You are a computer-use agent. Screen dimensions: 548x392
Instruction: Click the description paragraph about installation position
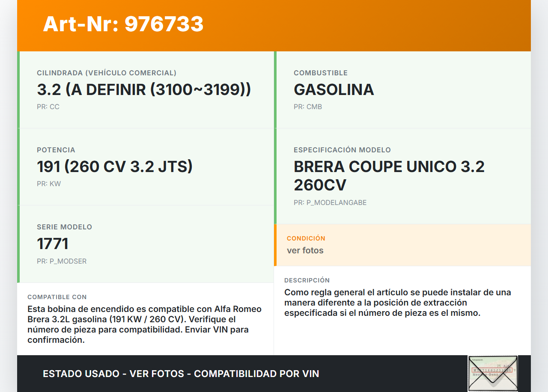397,303
